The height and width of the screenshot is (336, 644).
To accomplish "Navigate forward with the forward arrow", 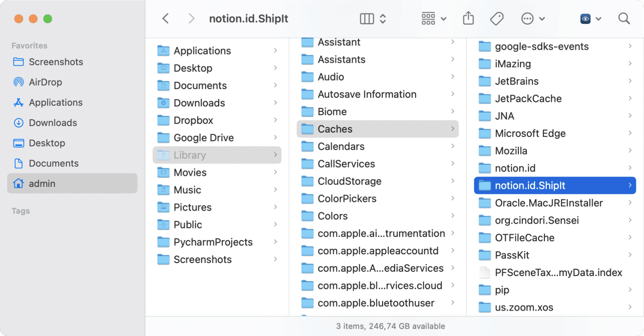I will pos(192,18).
